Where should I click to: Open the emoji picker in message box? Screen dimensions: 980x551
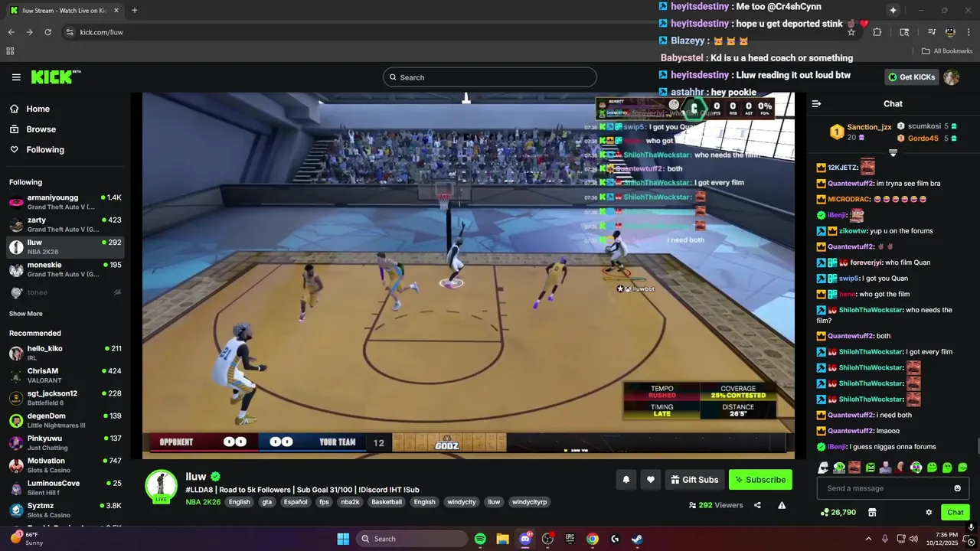pyautogui.click(x=957, y=488)
